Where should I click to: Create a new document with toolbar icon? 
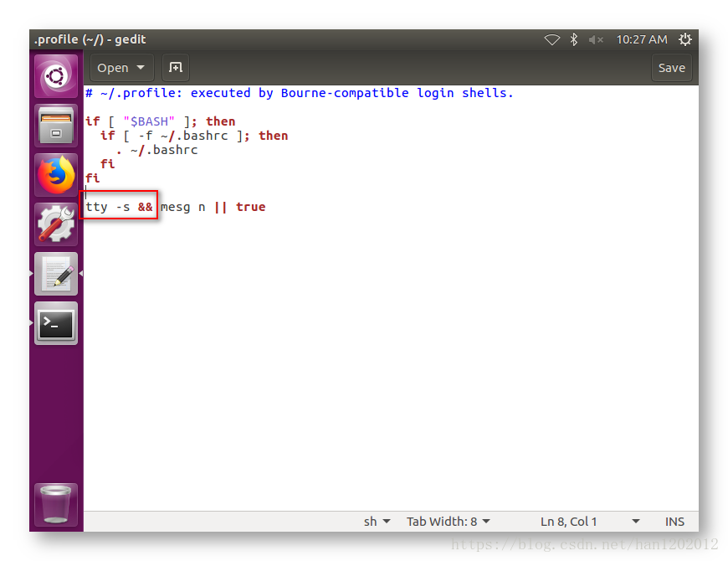(x=176, y=68)
